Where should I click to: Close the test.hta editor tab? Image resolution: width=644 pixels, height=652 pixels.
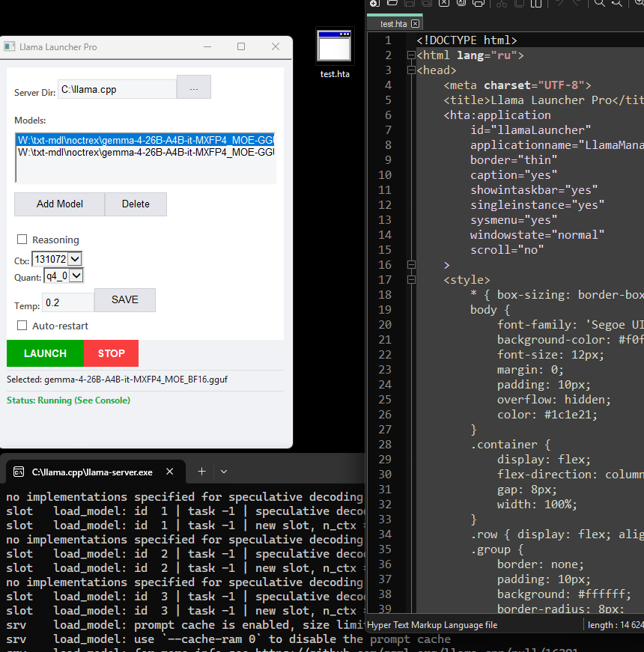415,24
